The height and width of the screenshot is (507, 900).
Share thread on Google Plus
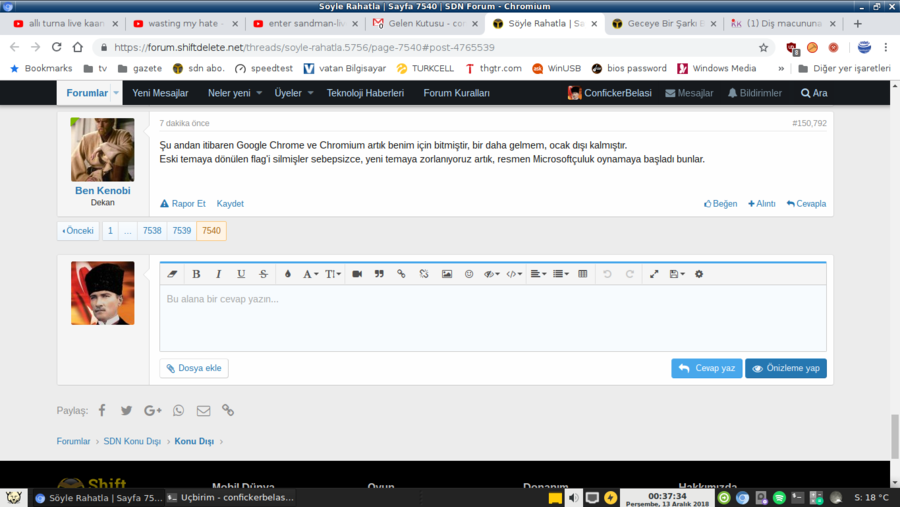pyautogui.click(x=152, y=410)
